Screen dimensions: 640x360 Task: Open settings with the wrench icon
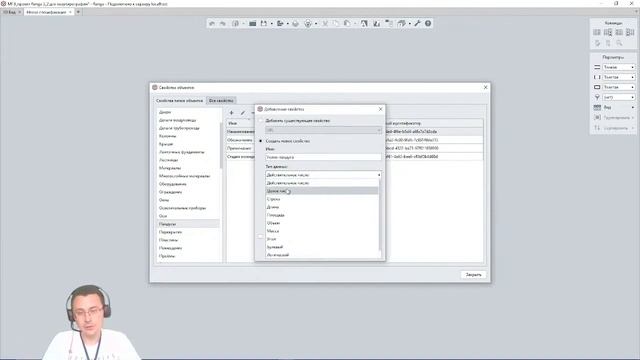coord(417,24)
